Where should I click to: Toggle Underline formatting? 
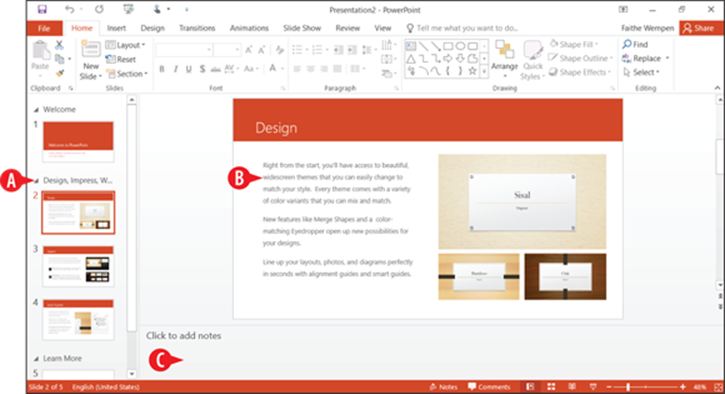pyautogui.click(x=189, y=69)
